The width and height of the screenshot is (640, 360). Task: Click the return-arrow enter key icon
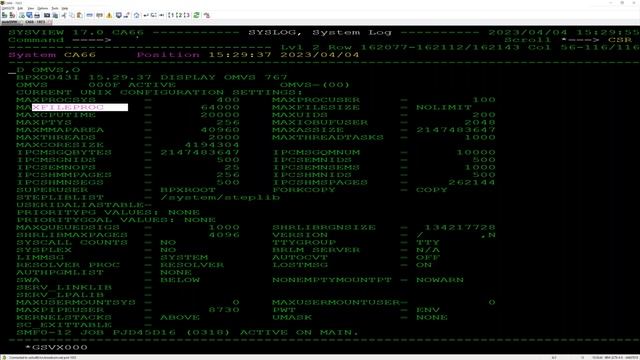(146, 15)
